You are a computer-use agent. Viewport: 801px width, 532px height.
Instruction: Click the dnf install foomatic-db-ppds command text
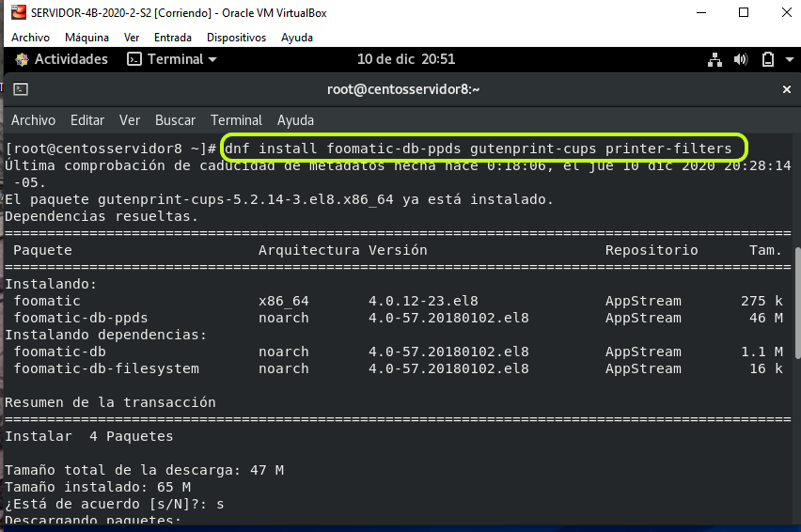pyautogui.click(x=479, y=149)
